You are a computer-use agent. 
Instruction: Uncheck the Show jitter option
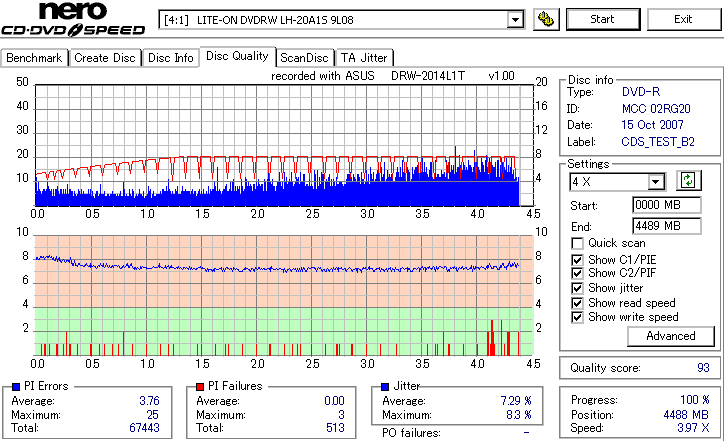pyautogui.click(x=577, y=288)
